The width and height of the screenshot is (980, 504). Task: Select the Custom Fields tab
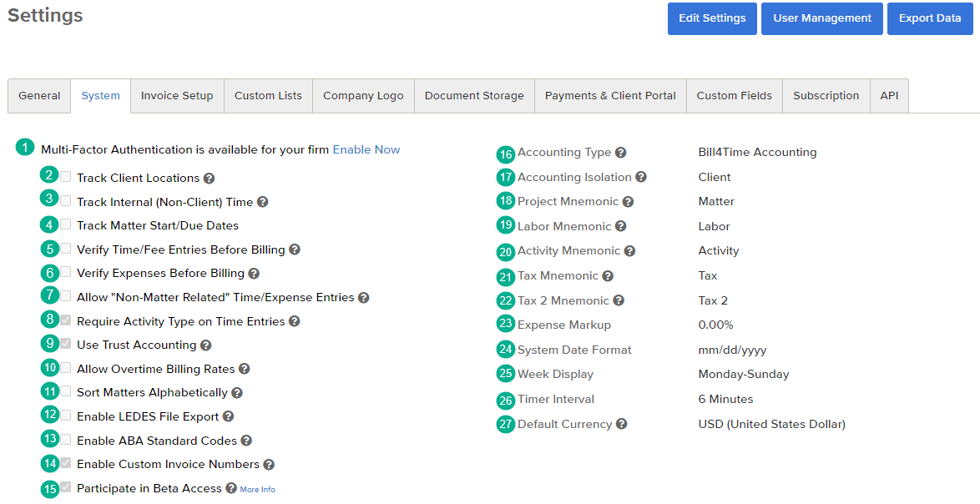pyautogui.click(x=735, y=96)
